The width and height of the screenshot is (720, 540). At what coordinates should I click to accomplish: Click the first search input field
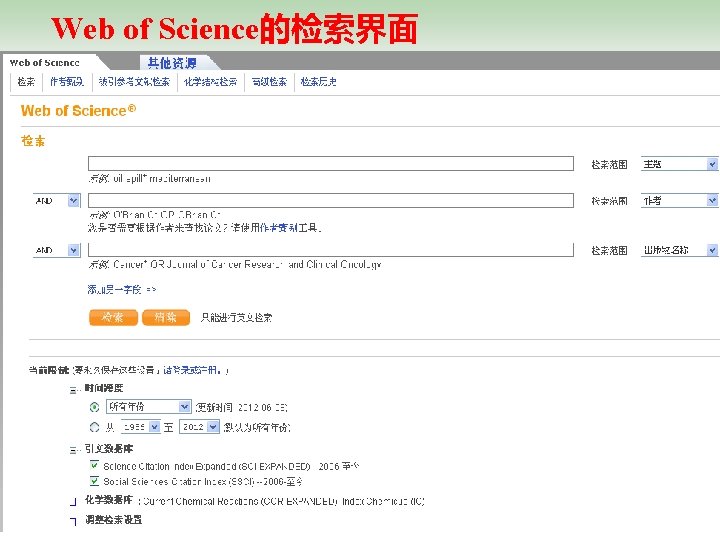coord(331,163)
